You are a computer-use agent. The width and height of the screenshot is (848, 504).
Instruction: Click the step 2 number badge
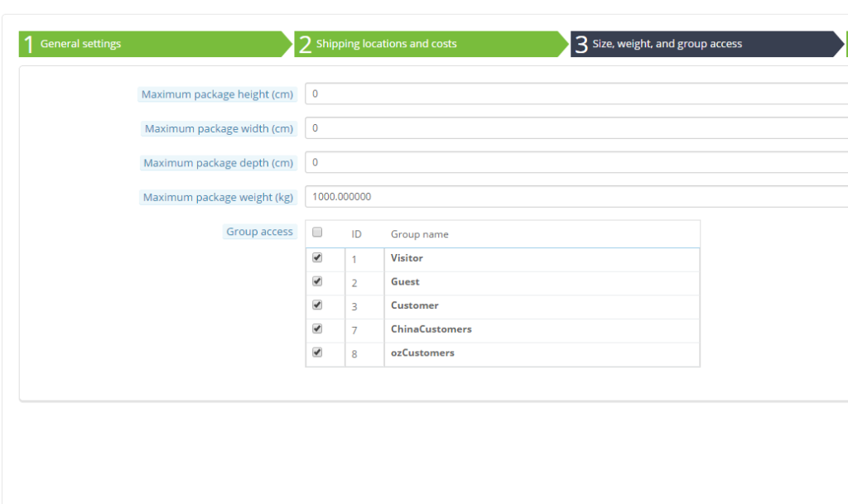pyautogui.click(x=306, y=44)
